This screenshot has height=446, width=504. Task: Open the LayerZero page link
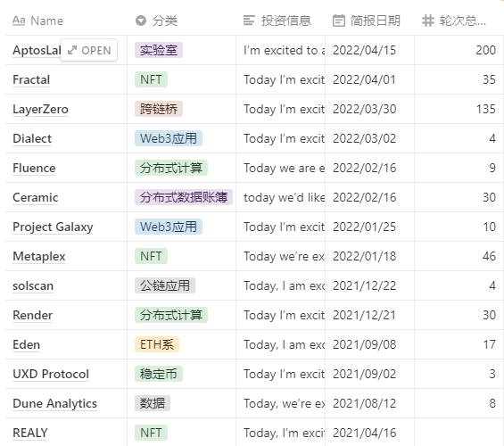pos(40,109)
